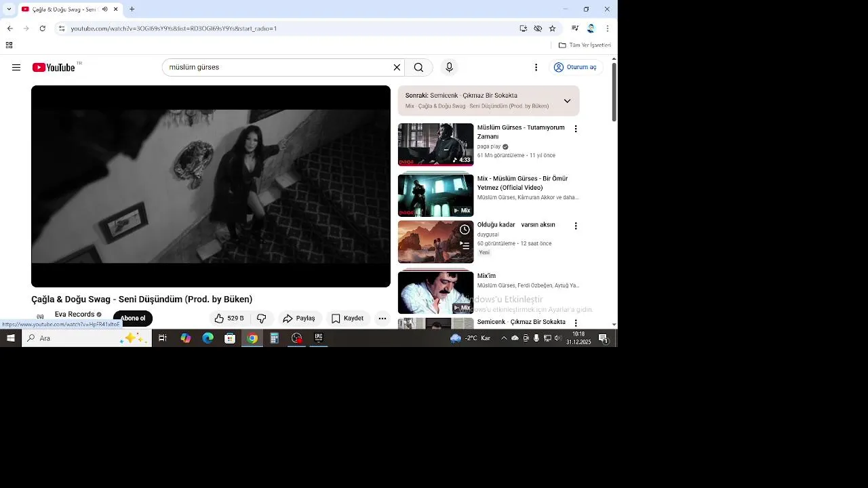Open the Chrome profile avatar
The width and height of the screenshot is (868, 488).
(591, 28)
